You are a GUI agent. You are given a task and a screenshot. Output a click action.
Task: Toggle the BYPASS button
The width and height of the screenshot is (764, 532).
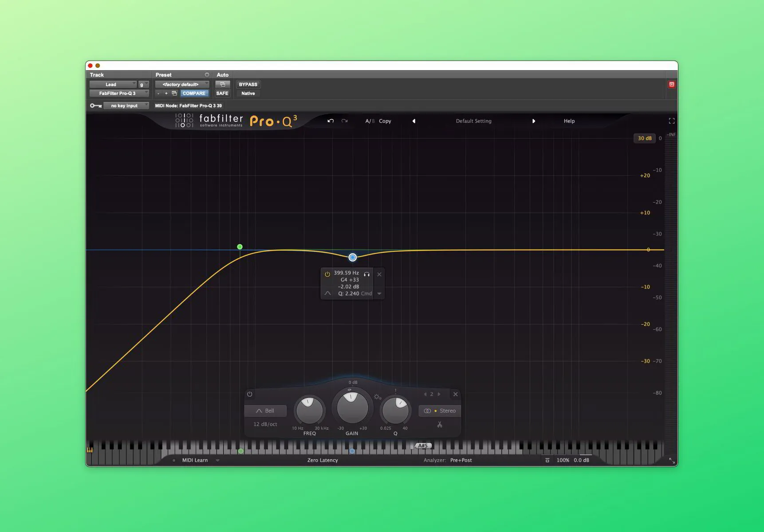click(248, 84)
